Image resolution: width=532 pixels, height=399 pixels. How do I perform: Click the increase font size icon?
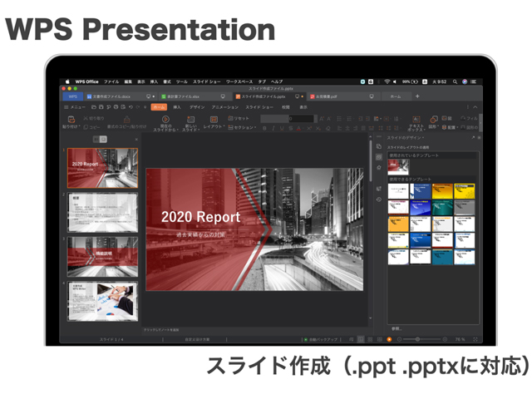322,119
